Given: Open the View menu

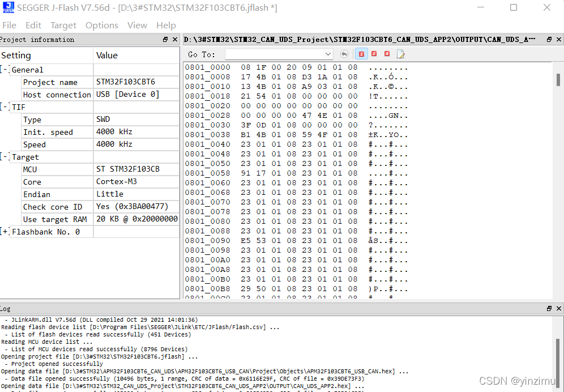Looking at the screenshot, I should tap(137, 25).
